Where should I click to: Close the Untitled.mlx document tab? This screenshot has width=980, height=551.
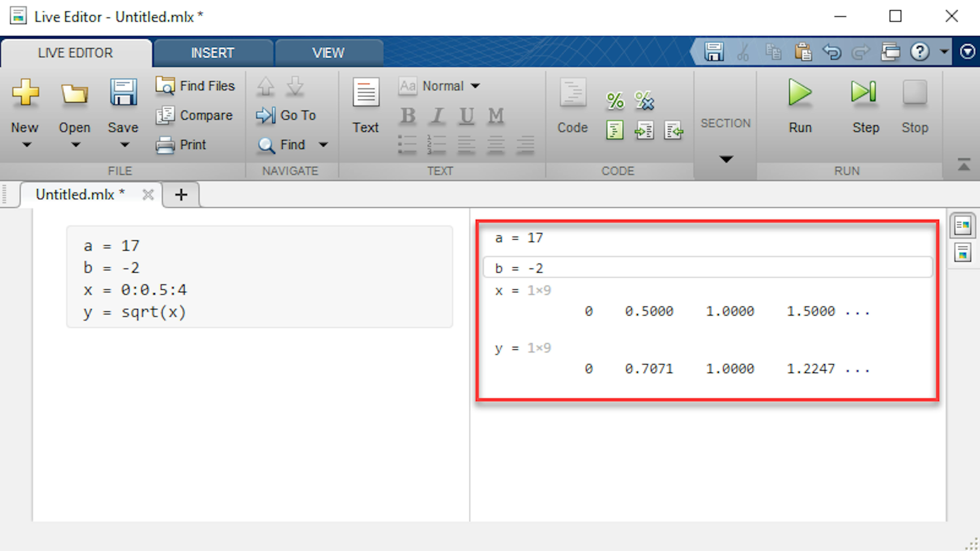click(148, 195)
